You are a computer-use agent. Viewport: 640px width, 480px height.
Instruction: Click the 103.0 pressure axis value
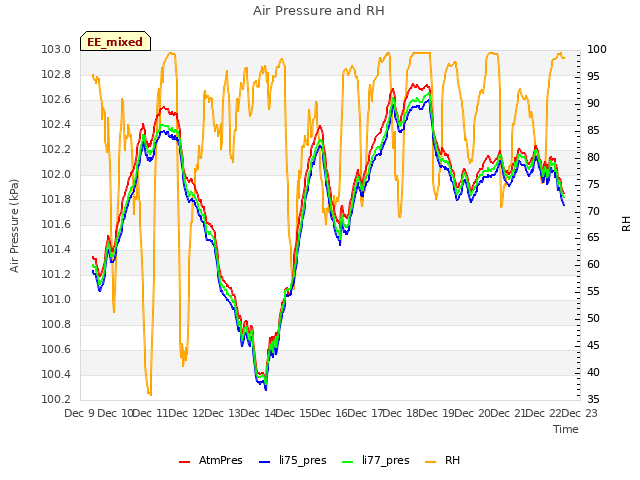[56, 49]
